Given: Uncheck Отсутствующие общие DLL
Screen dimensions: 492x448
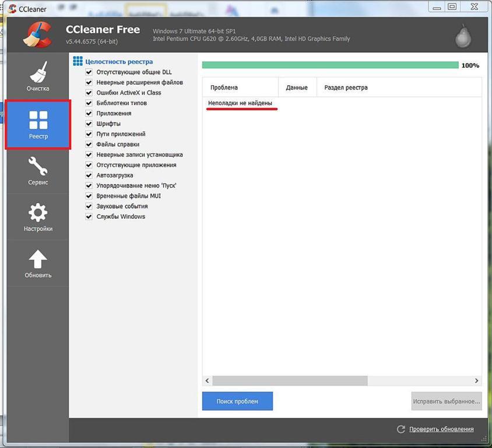Looking at the screenshot, I should pos(89,72).
